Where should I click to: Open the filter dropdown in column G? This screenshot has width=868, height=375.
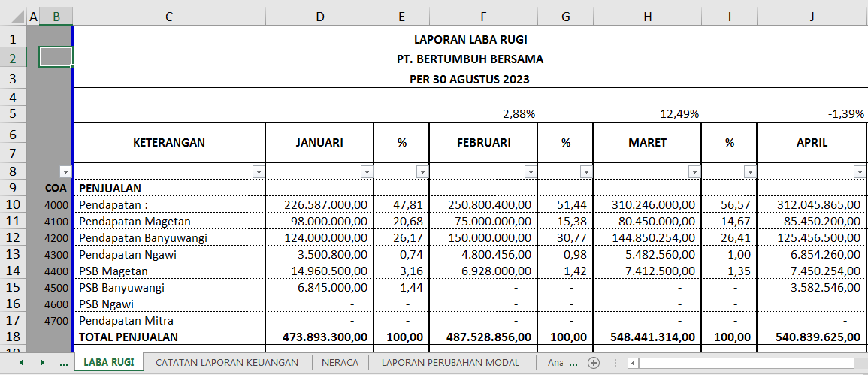pyautogui.click(x=586, y=172)
